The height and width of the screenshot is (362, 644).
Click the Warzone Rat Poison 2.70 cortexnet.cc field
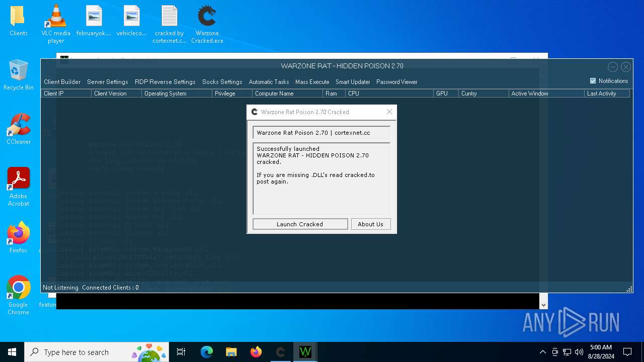[x=321, y=133]
